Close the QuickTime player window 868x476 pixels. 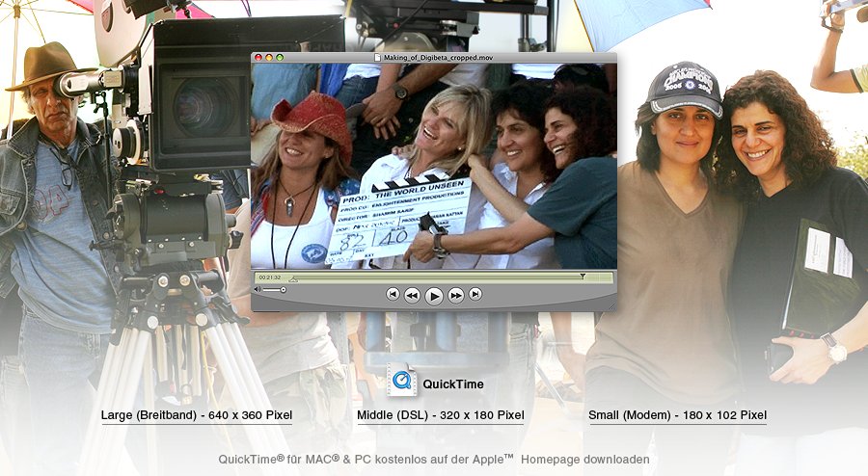[x=258, y=58]
